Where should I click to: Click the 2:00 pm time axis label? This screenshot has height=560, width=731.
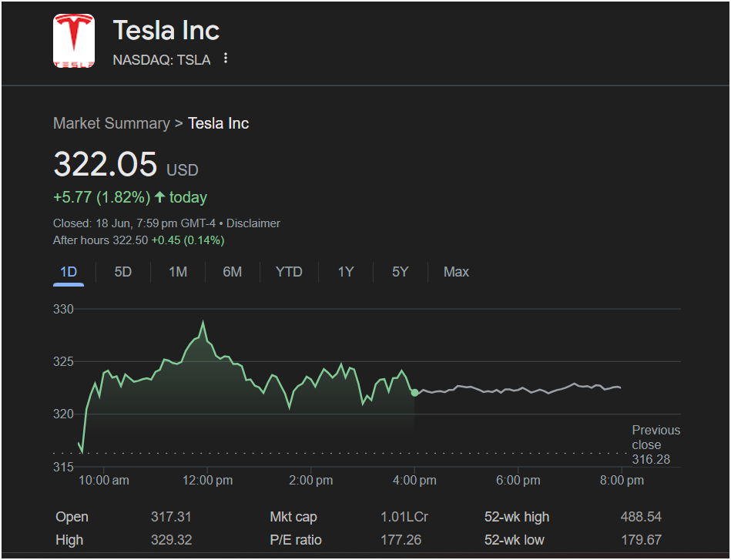[311, 480]
